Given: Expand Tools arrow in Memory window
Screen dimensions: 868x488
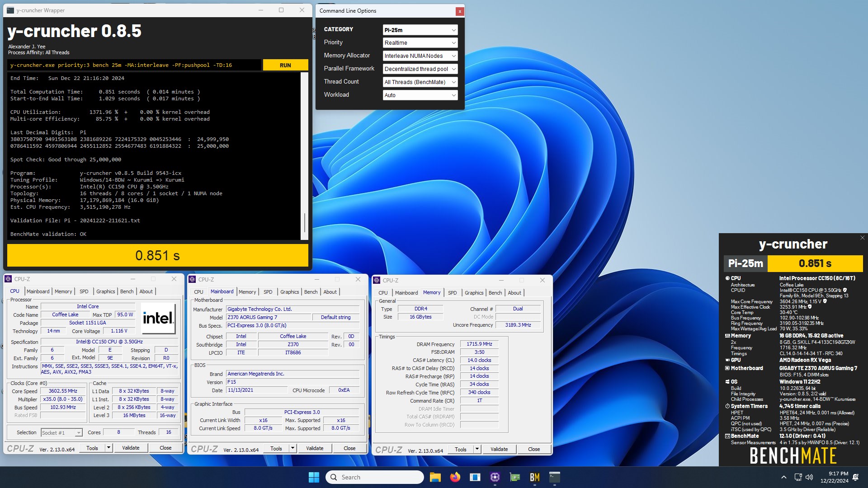Looking at the screenshot, I should point(477,449).
